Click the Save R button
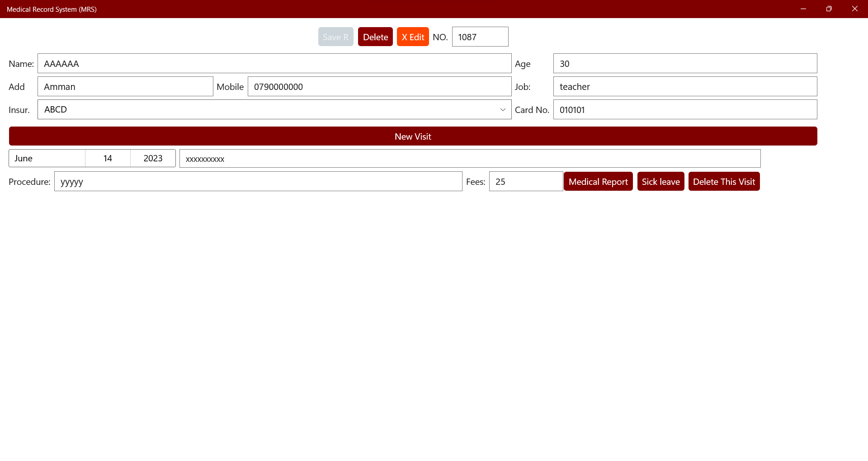 (x=335, y=37)
